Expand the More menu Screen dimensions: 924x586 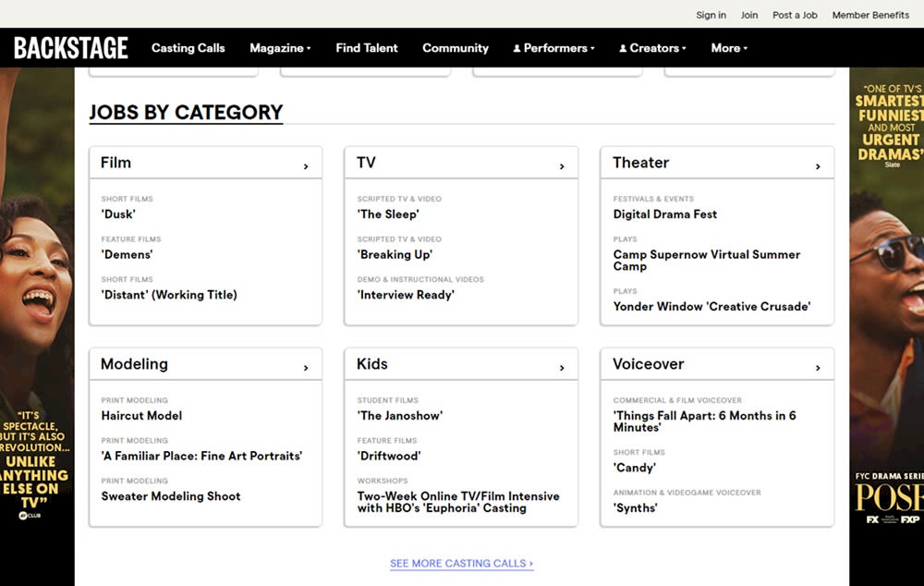tap(729, 48)
